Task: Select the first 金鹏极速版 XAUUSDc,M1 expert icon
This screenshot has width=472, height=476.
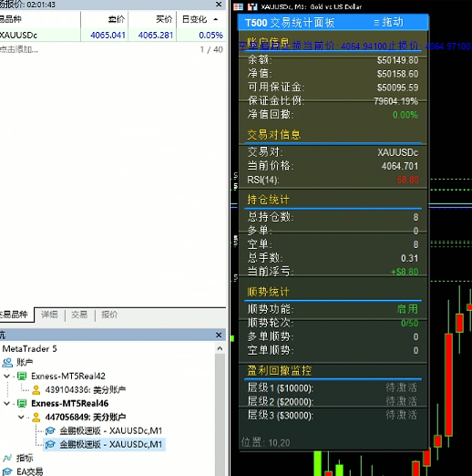Action: click(x=50, y=430)
